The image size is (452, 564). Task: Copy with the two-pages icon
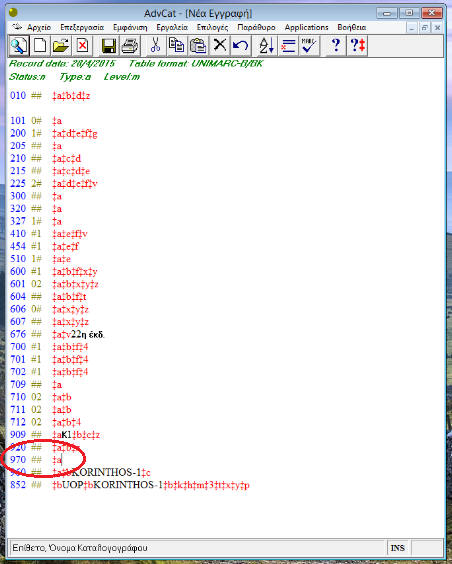tap(177, 46)
